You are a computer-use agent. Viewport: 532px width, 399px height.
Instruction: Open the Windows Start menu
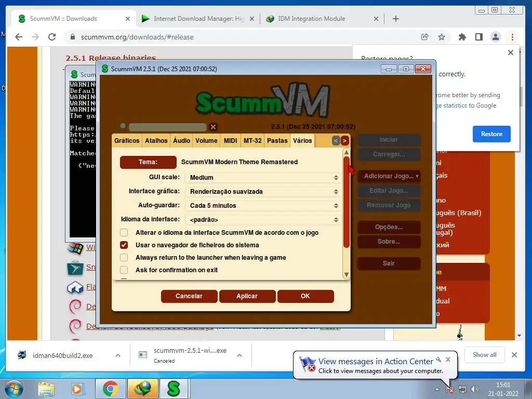[x=14, y=389]
